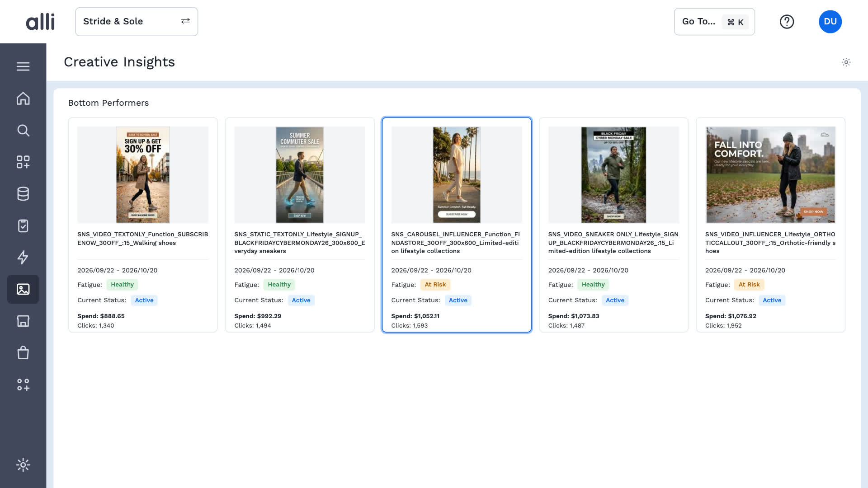868x488 pixels.
Task: Click the SNS_CAROUSEL_INFLUENCER creative name
Action: 456,243
